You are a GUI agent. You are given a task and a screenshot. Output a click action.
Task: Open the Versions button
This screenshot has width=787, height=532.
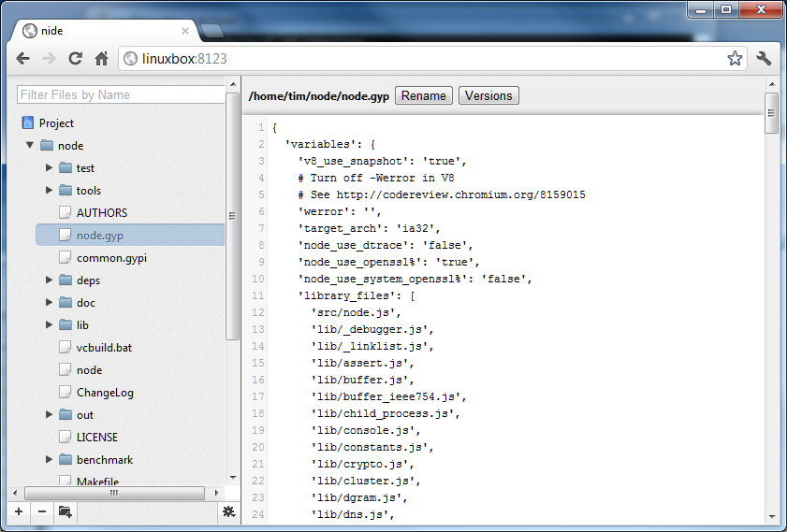pos(488,95)
